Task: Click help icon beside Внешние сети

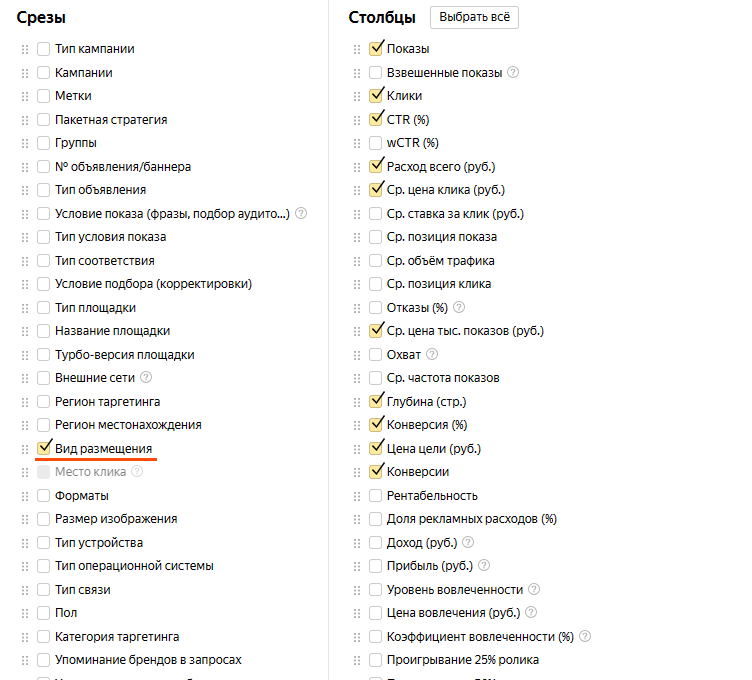Action: click(146, 377)
